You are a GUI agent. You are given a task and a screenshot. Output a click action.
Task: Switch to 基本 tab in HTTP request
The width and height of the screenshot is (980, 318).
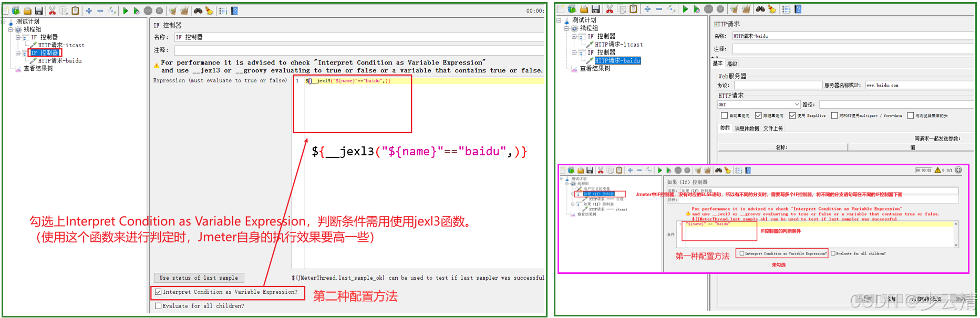click(718, 63)
